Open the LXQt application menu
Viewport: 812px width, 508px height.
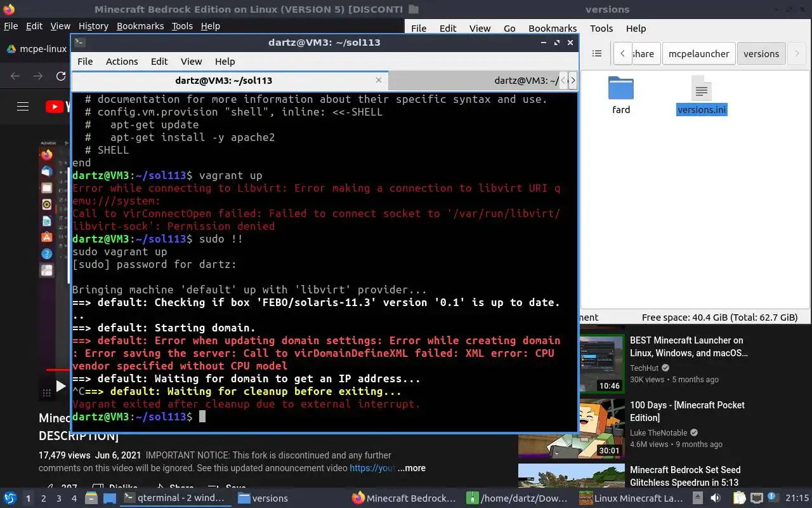point(10,498)
